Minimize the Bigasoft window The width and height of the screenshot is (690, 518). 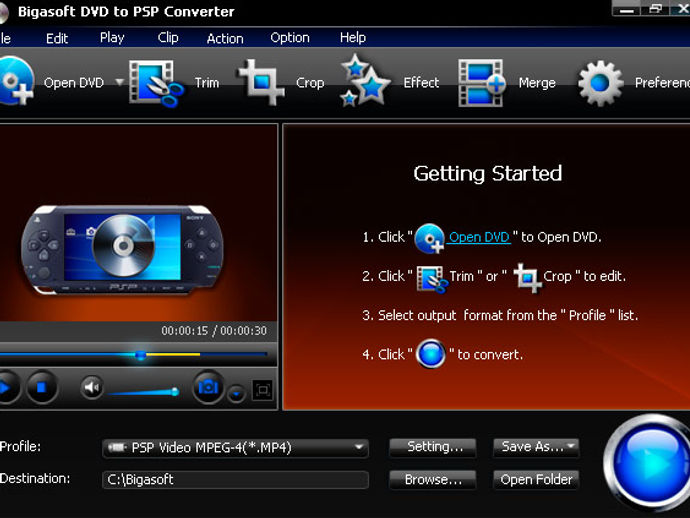point(627,9)
